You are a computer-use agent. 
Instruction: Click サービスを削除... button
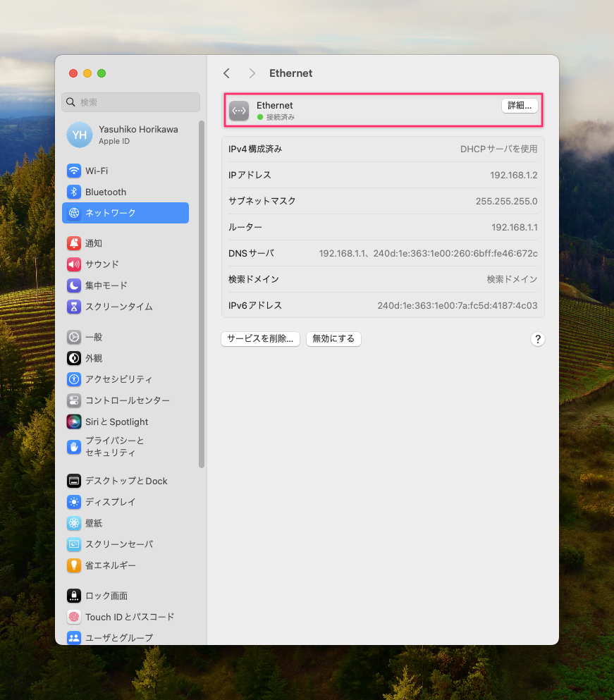(x=261, y=338)
